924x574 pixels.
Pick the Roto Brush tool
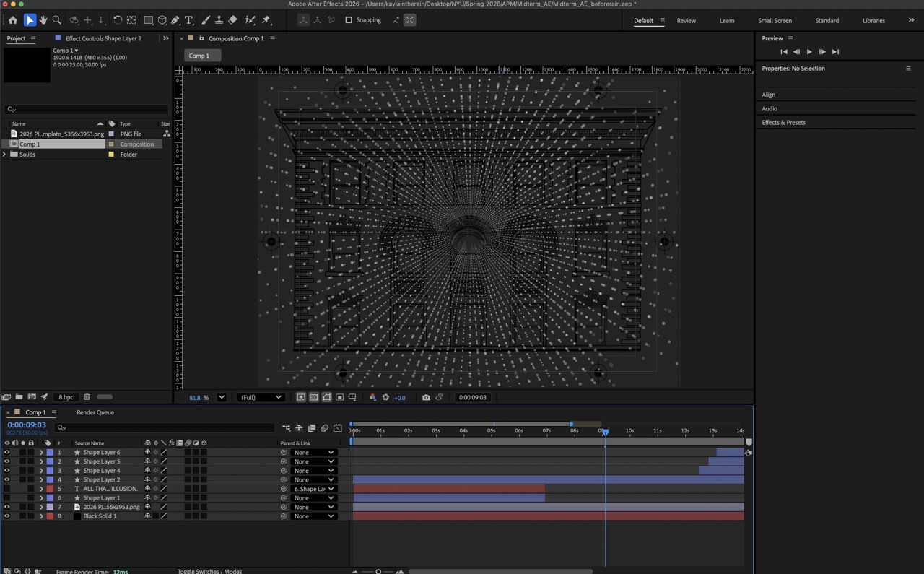click(250, 19)
